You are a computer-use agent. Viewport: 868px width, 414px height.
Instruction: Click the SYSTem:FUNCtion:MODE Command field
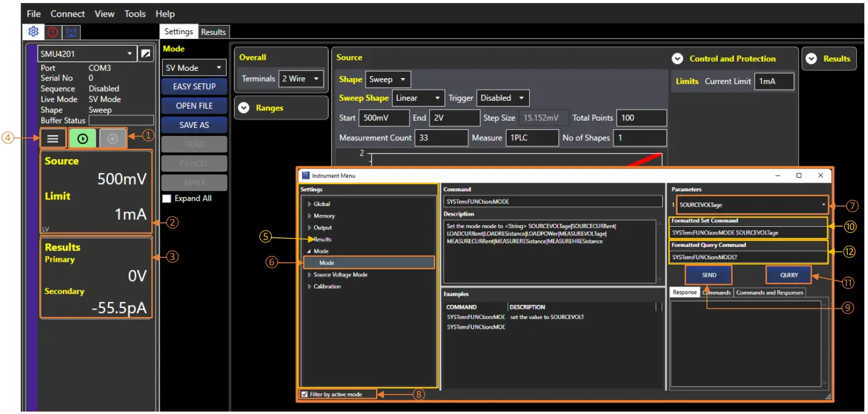click(x=553, y=201)
